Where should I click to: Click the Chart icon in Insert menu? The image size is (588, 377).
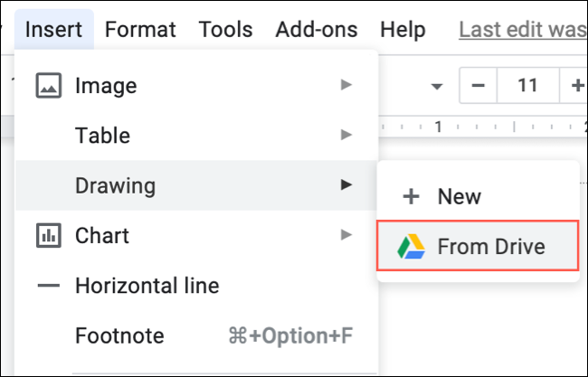coord(48,236)
